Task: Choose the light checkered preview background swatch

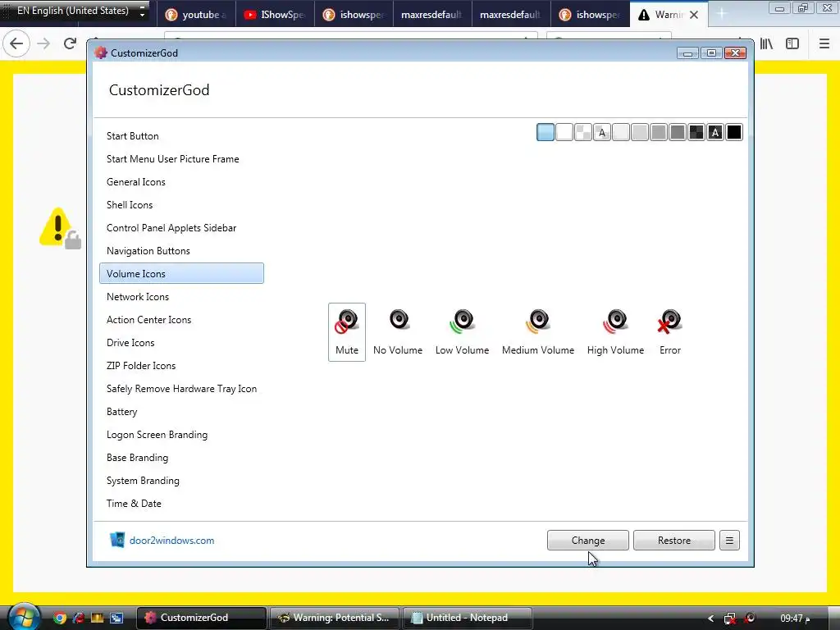Action: 583,132
